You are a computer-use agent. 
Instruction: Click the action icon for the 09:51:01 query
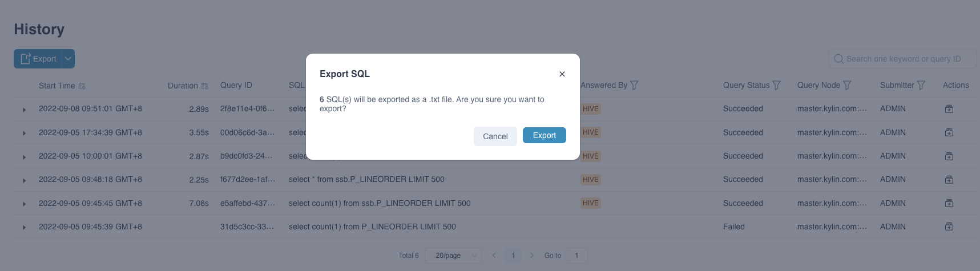[949, 109]
